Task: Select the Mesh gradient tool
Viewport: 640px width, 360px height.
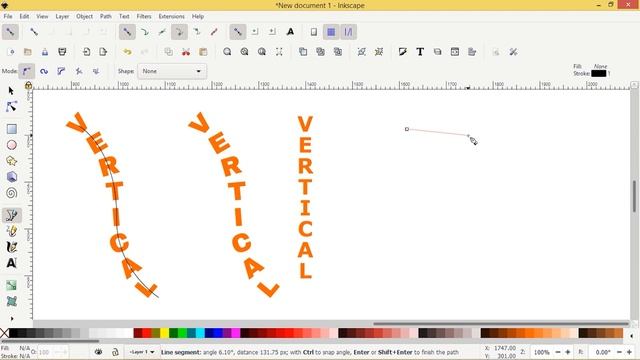Action: 11,301
